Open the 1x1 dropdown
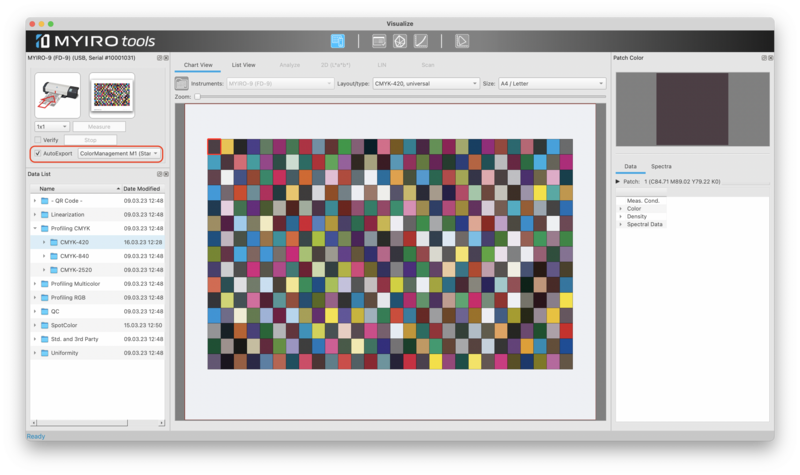The image size is (800, 475). pos(52,127)
